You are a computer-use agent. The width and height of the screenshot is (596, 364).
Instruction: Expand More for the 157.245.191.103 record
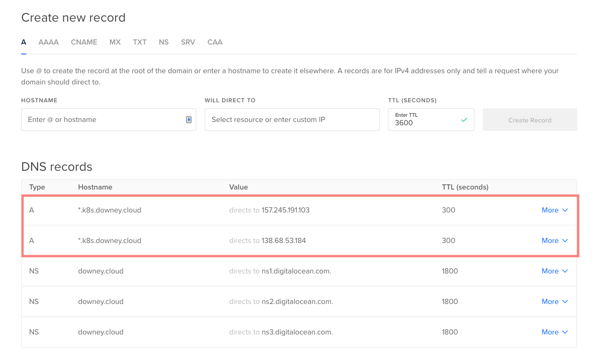click(x=555, y=210)
